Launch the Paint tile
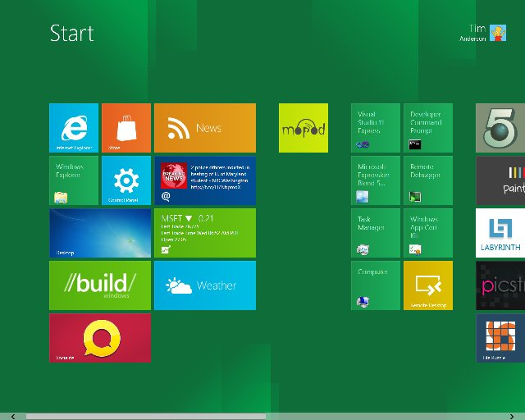525x420 pixels. tap(500, 180)
